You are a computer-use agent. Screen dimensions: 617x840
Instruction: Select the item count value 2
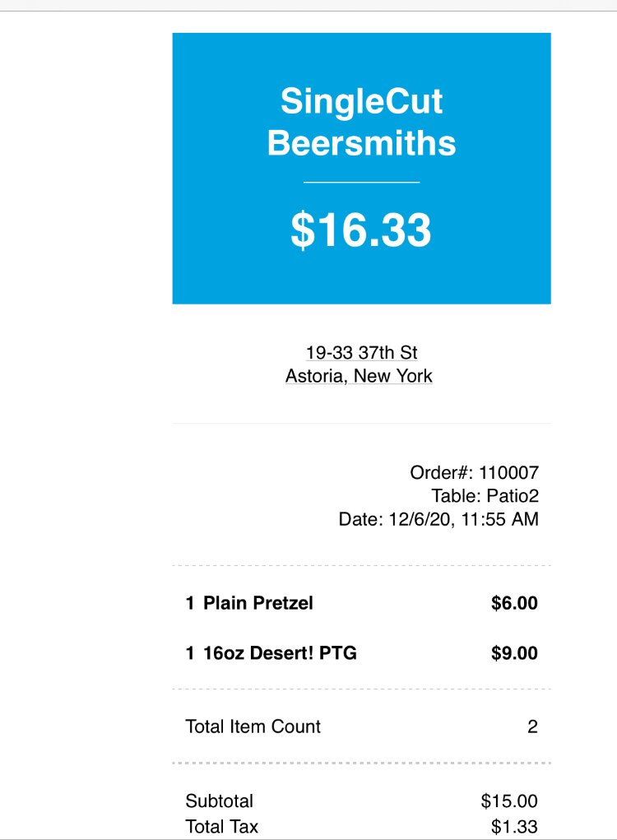tap(532, 726)
